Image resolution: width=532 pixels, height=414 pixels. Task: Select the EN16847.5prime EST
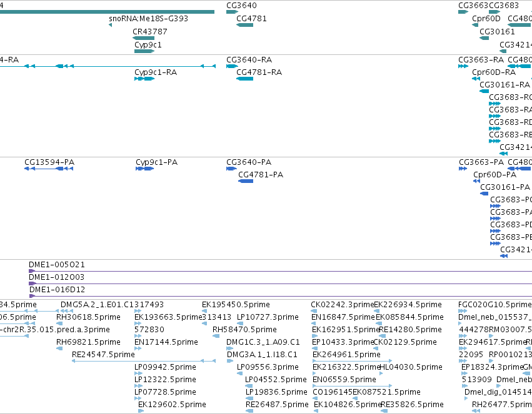[x=313, y=323]
